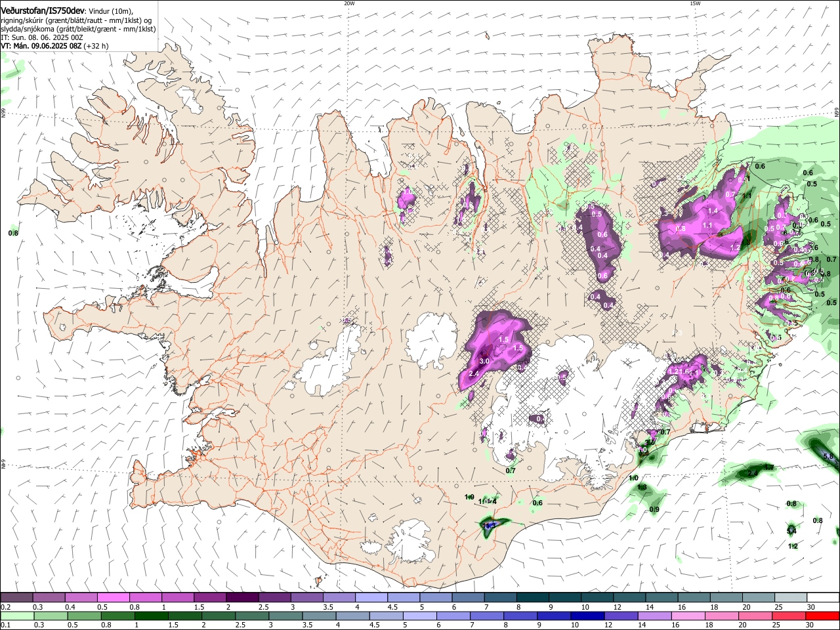Click dark teal top-row swatch starting at 8
Viewport: 840px width, 630px height.
click(x=532, y=598)
